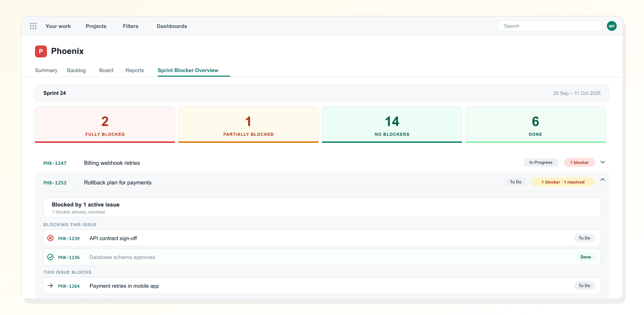Click To Do badge on Payment retries in mobile app

(584, 286)
